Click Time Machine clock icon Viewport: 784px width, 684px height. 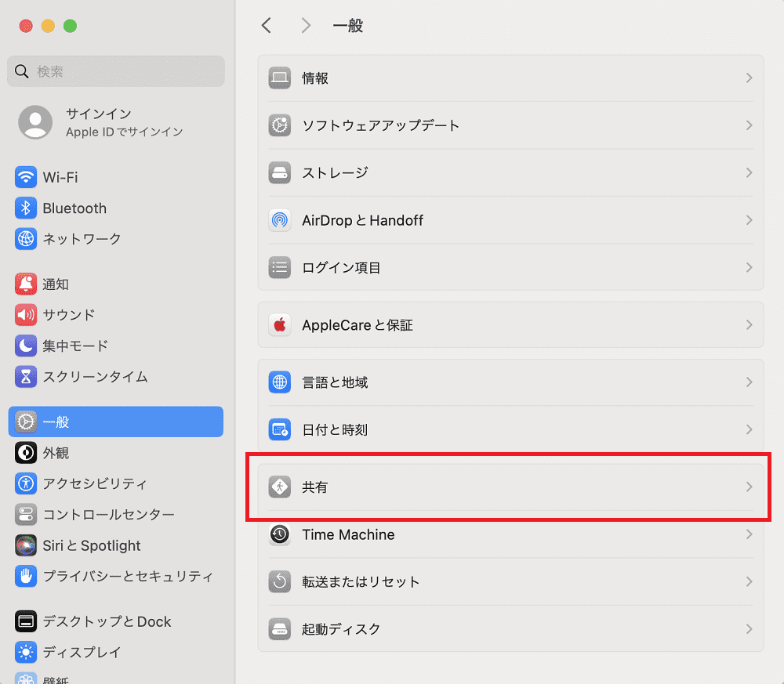coord(280,534)
